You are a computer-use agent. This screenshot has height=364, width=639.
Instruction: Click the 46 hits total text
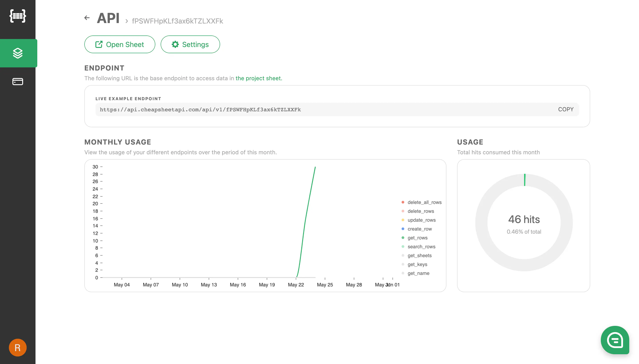tap(524, 219)
